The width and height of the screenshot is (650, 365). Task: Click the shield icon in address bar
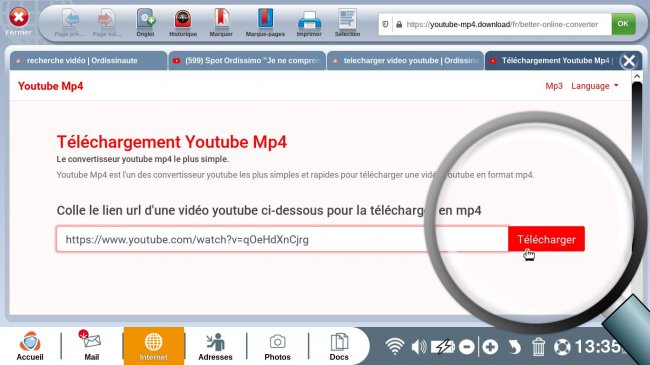click(385, 24)
